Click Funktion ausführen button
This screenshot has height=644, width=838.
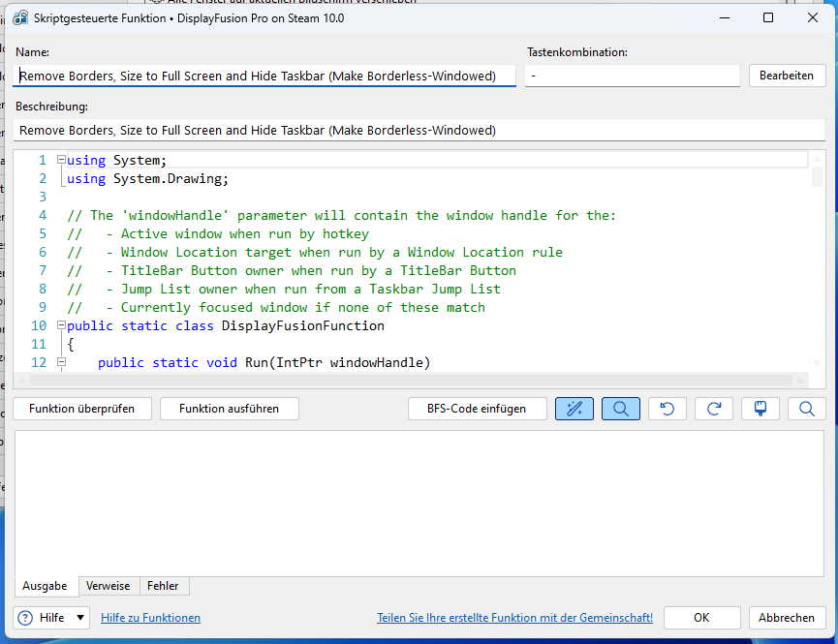click(x=230, y=409)
